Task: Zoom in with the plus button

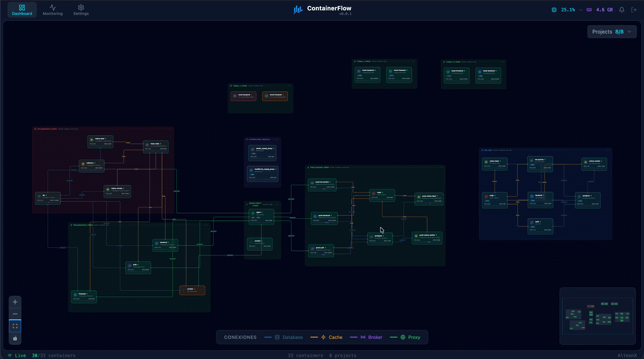Action: pyautogui.click(x=15, y=302)
